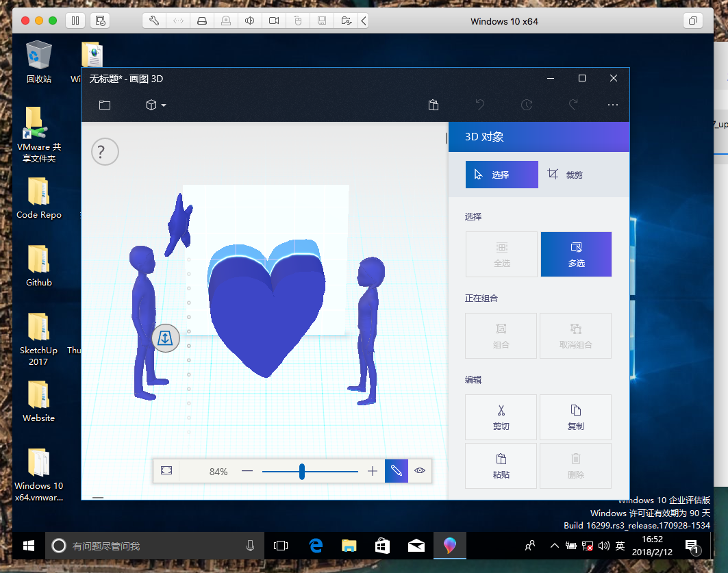The width and height of the screenshot is (728, 573).
Task: Open the folder menu in Paint 3D
Action: (104, 105)
